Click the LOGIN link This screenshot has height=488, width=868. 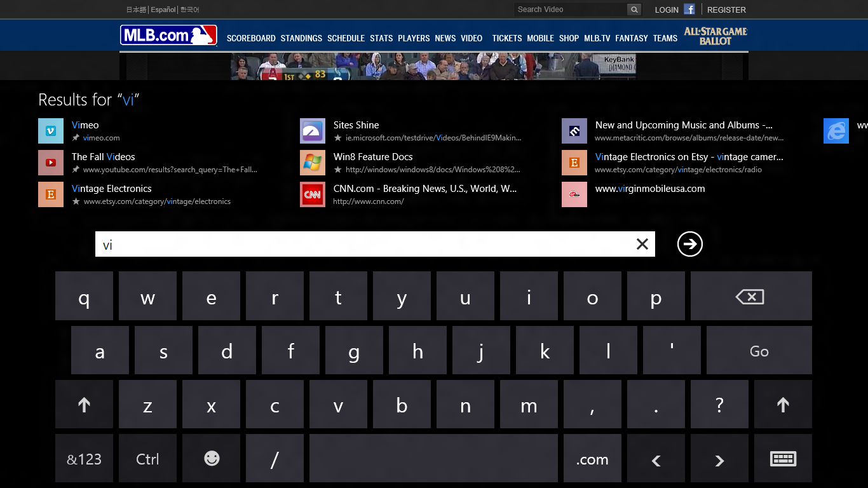667,10
